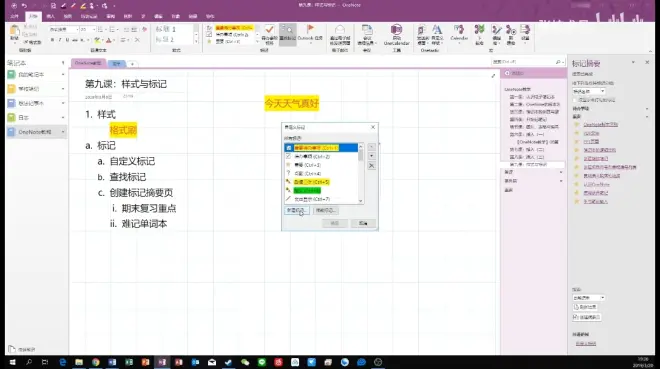This screenshot has width=660, height=369.
Task: Switch to the Insert ribbon tab
Action: [51, 16]
